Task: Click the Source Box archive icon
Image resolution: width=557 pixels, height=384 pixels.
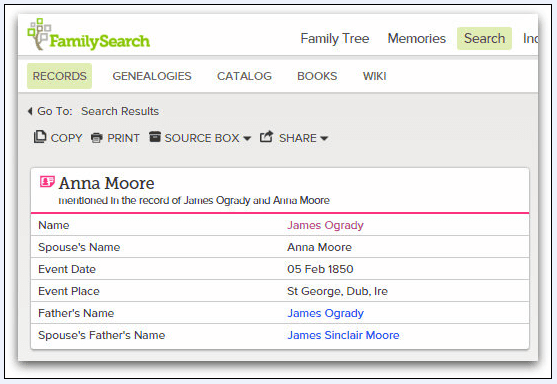Action: pyautogui.click(x=155, y=136)
